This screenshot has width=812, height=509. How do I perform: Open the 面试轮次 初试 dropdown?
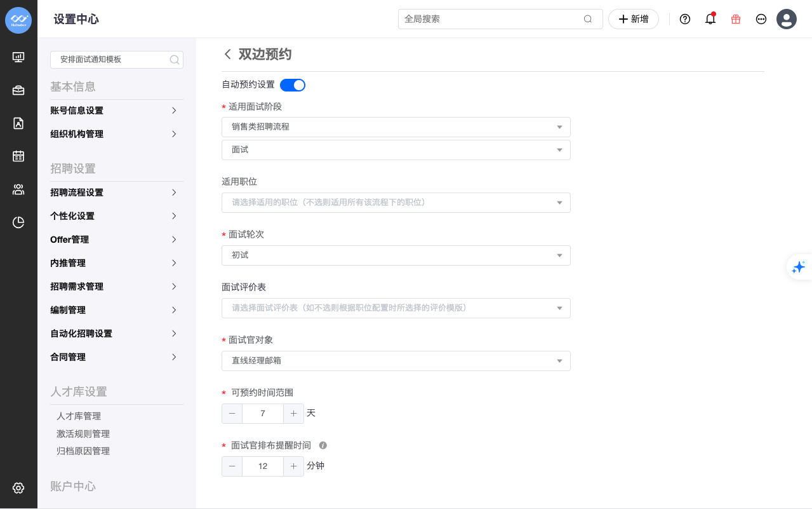pos(396,255)
